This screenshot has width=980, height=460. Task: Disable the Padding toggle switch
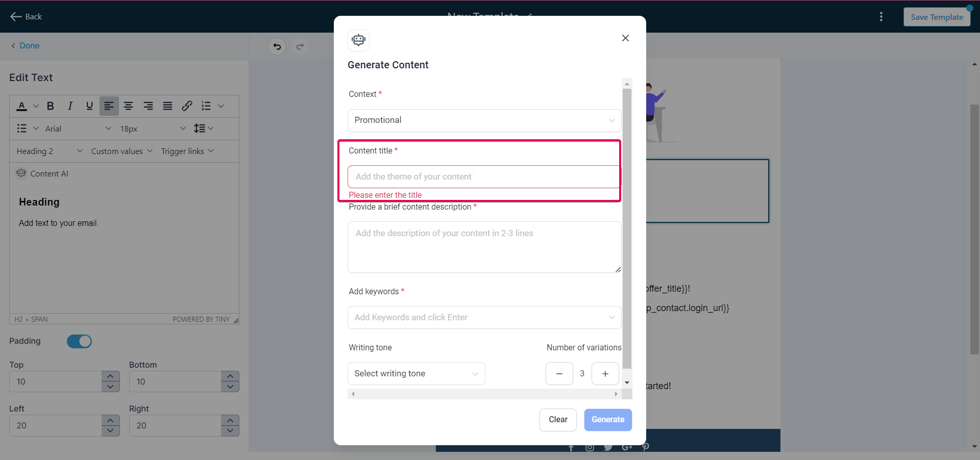(x=79, y=341)
